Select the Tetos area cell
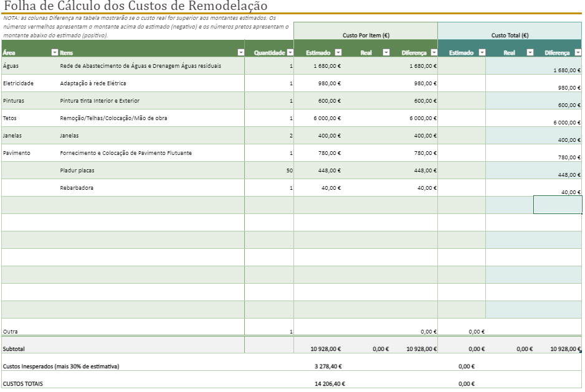Viewport: 585px width, 392px height. point(30,118)
